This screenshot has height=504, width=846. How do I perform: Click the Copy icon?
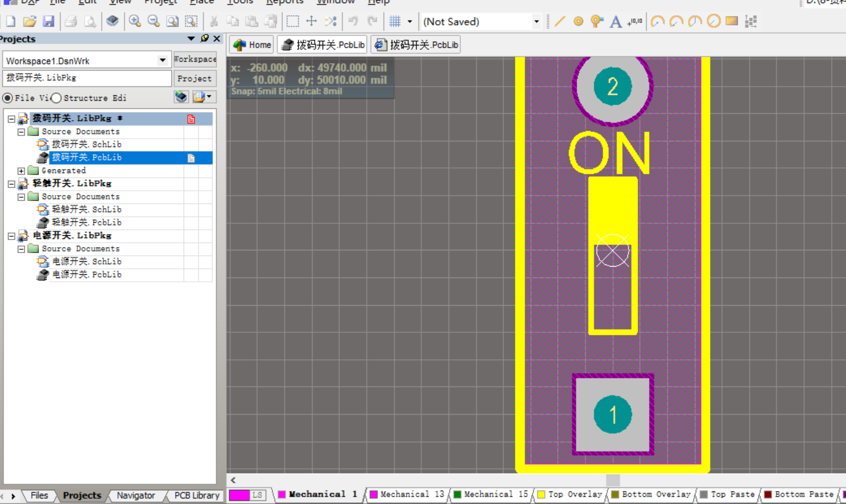(x=233, y=22)
